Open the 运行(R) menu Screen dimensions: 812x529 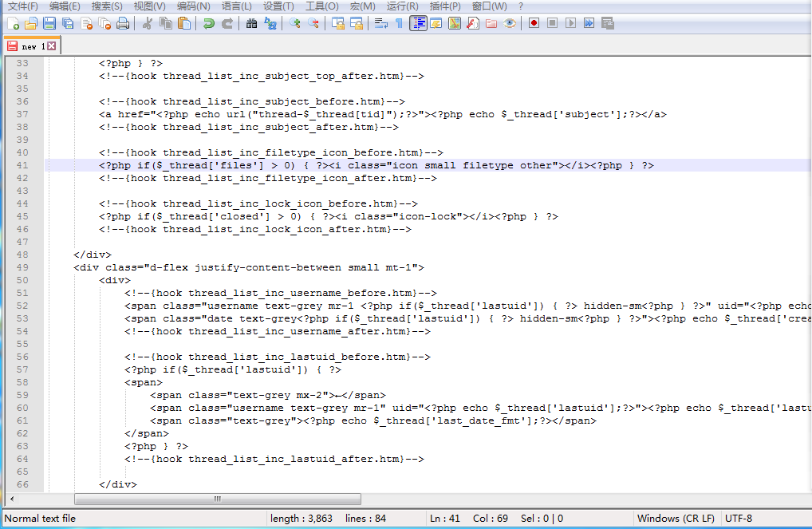402,6
